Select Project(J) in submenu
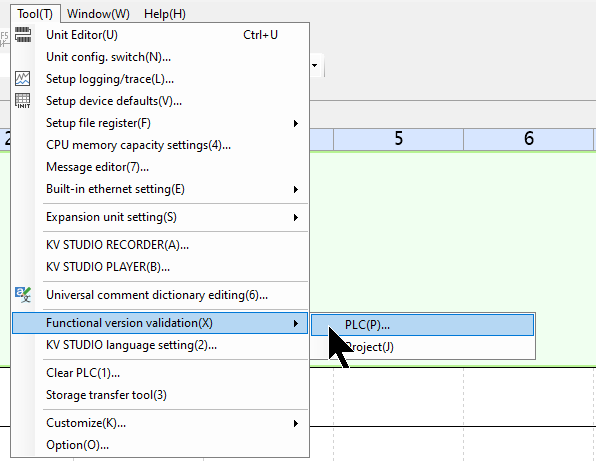 [422, 347]
